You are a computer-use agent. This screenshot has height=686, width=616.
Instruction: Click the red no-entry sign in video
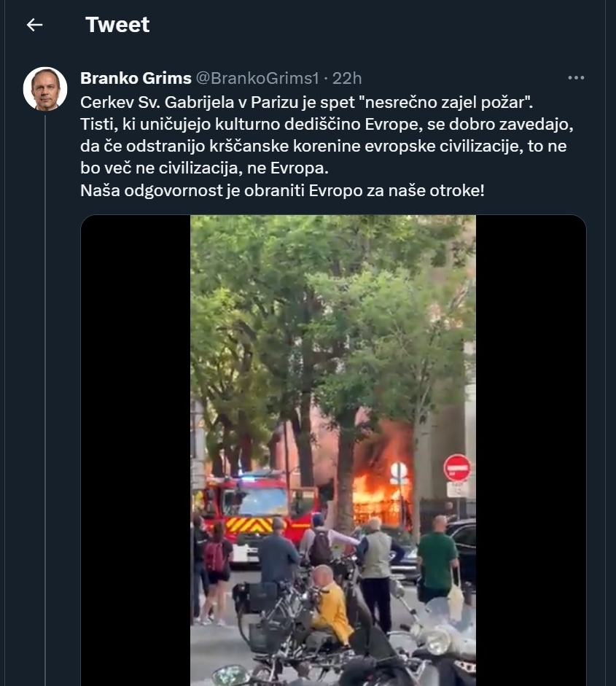[x=457, y=468]
